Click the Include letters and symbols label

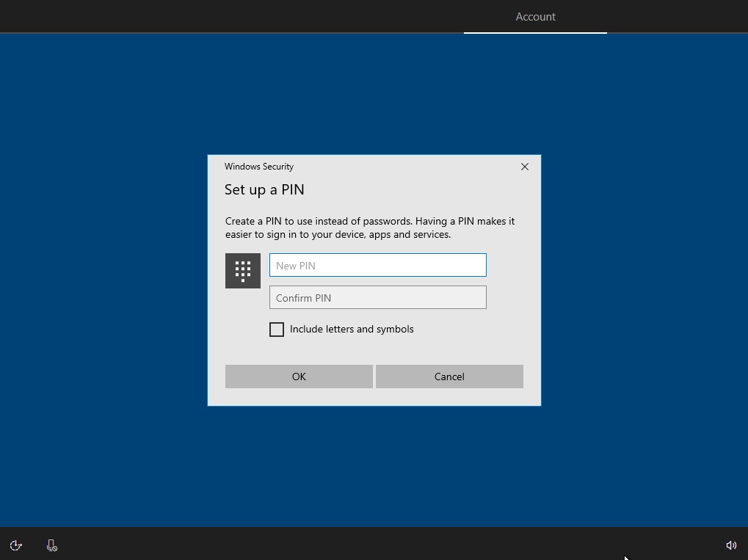point(352,329)
